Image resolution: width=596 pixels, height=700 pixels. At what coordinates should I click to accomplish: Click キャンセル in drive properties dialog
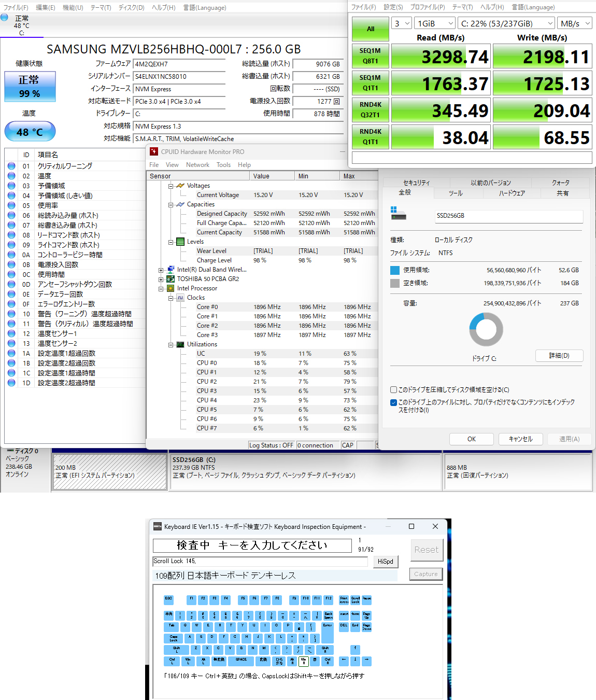coord(520,439)
